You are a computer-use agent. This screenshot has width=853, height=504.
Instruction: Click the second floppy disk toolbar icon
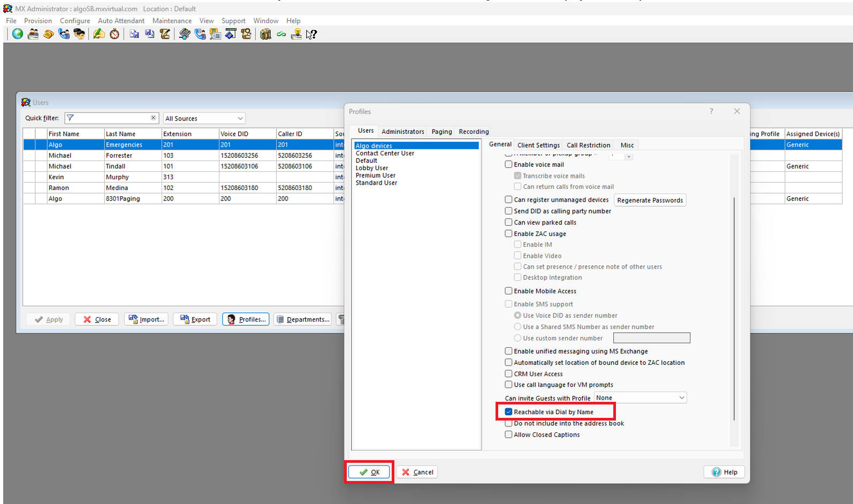click(150, 34)
